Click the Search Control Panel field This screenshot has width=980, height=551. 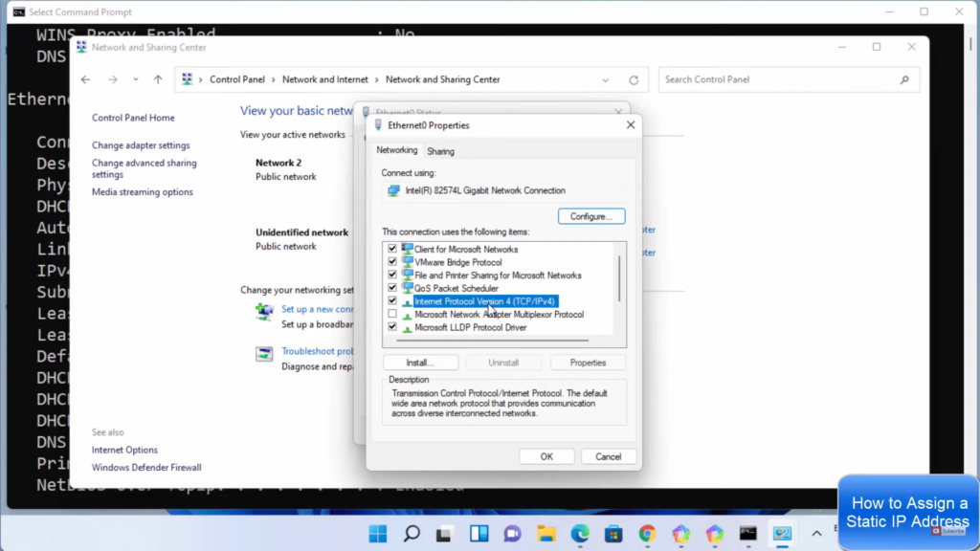[x=780, y=79]
